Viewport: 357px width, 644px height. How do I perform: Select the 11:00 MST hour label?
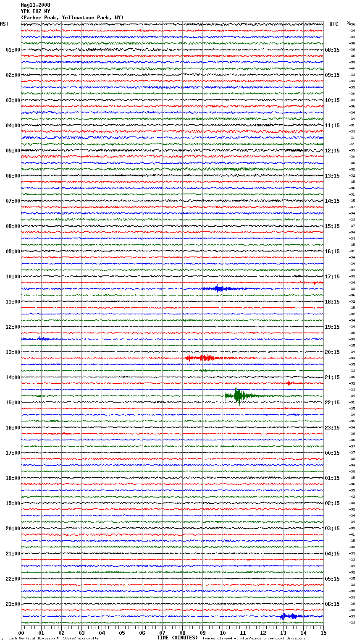13,302
